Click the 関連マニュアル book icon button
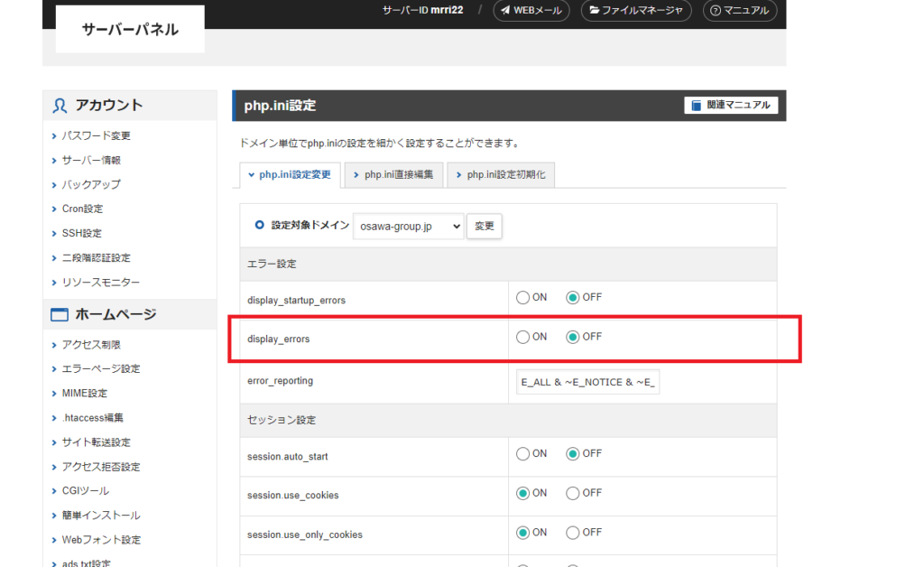The height and width of the screenshot is (567, 924). [x=731, y=106]
